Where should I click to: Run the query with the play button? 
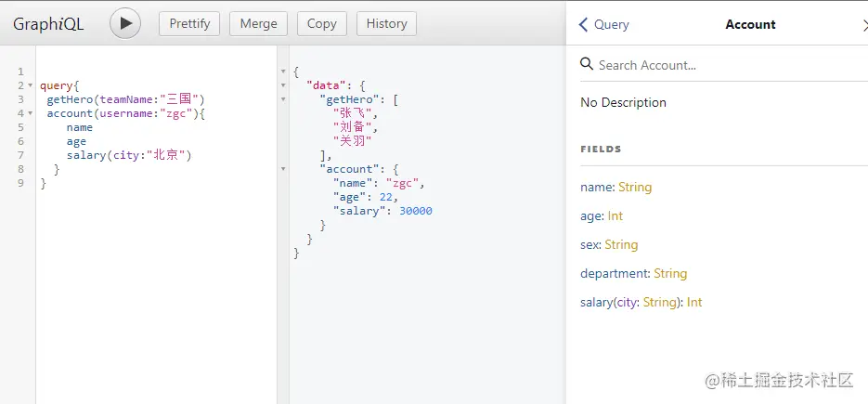point(125,23)
